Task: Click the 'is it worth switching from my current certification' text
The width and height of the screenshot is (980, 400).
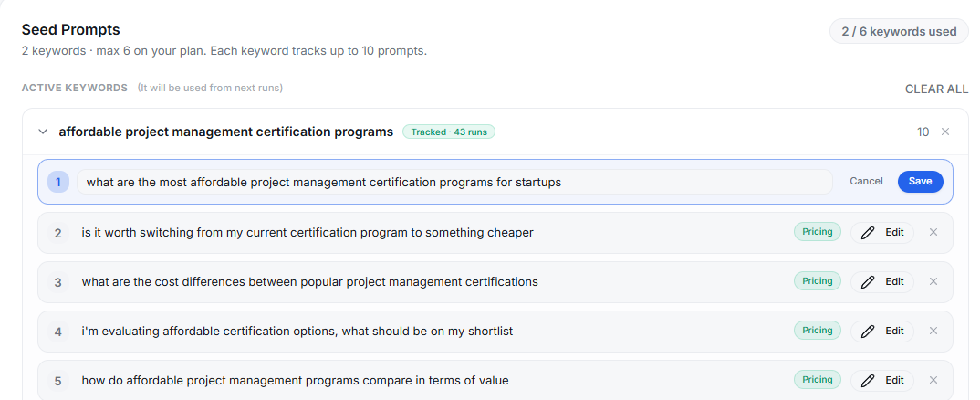Action: [x=308, y=233]
